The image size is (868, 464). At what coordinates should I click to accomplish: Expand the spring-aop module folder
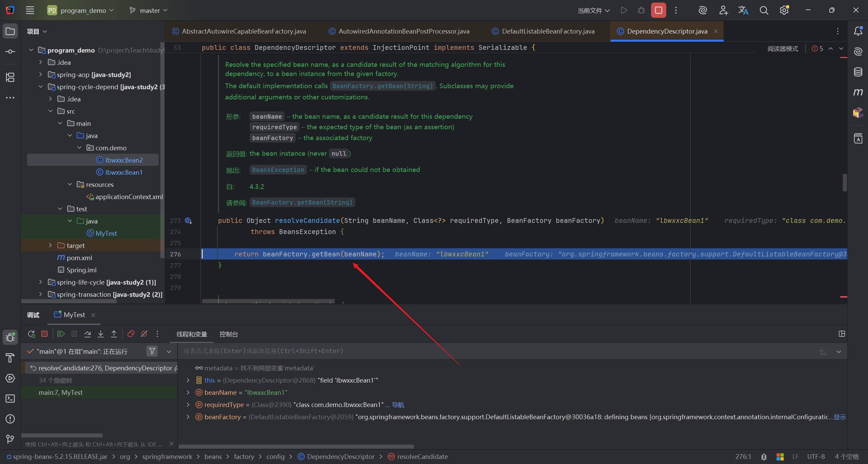click(41, 75)
